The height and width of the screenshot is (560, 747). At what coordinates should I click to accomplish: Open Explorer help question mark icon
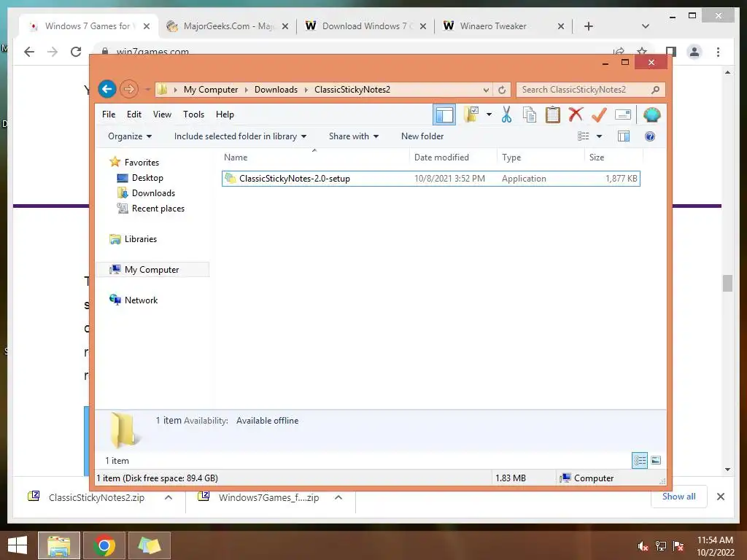point(650,136)
